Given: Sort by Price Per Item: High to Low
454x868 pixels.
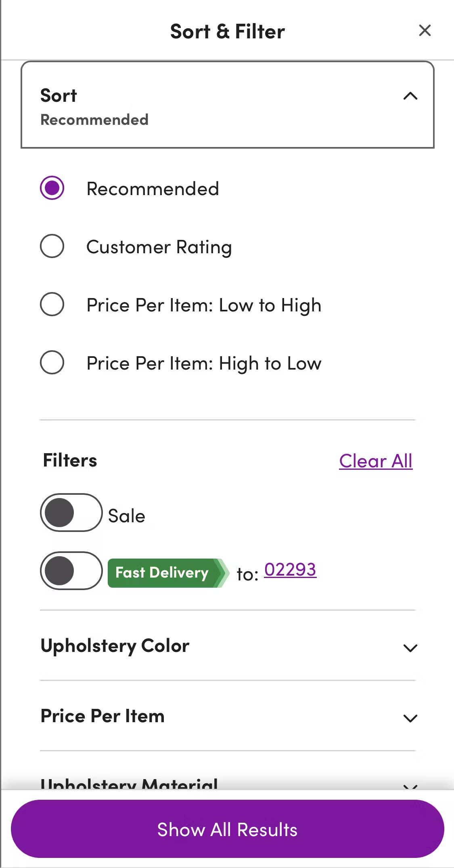Looking at the screenshot, I should [51, 363].
